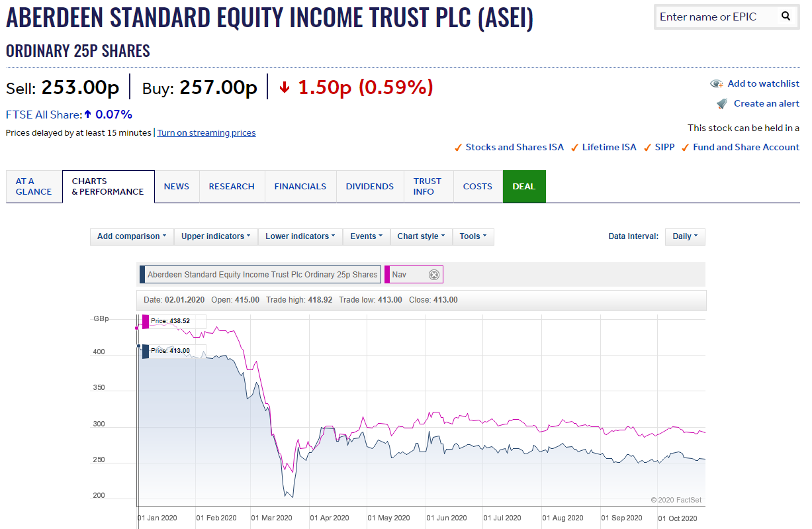Select Aberdeen Standard Equity Income legend label
This screenshot has width=812, height=529.
coord(262,274)
